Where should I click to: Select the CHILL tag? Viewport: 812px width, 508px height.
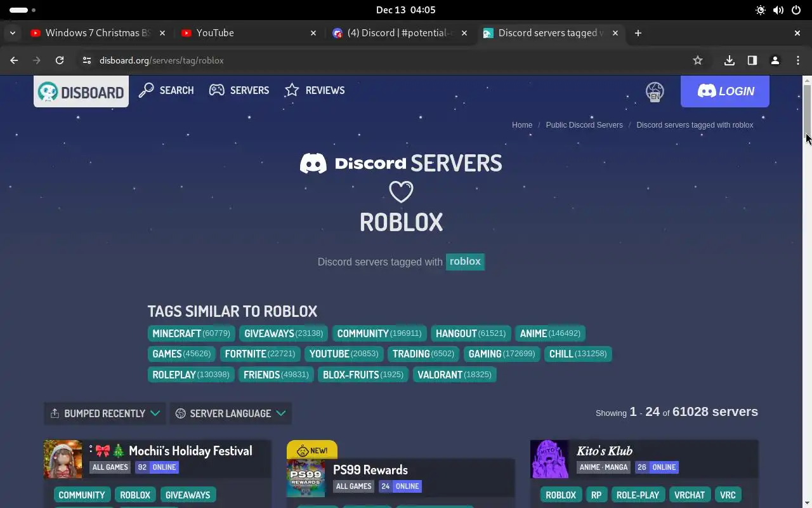578,354
